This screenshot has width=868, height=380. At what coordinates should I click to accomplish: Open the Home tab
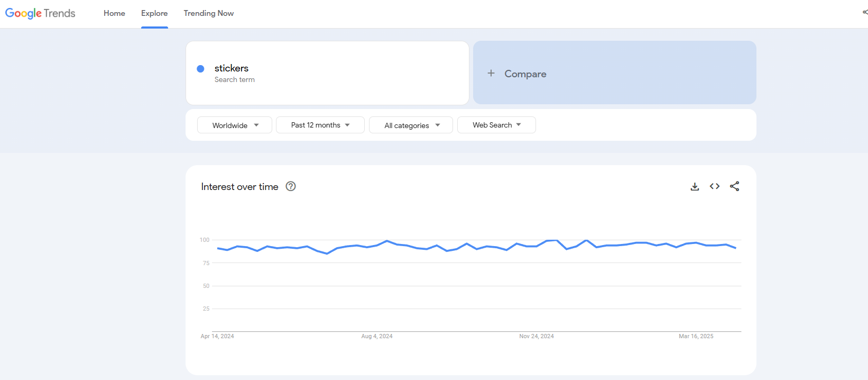pos(114,13)
